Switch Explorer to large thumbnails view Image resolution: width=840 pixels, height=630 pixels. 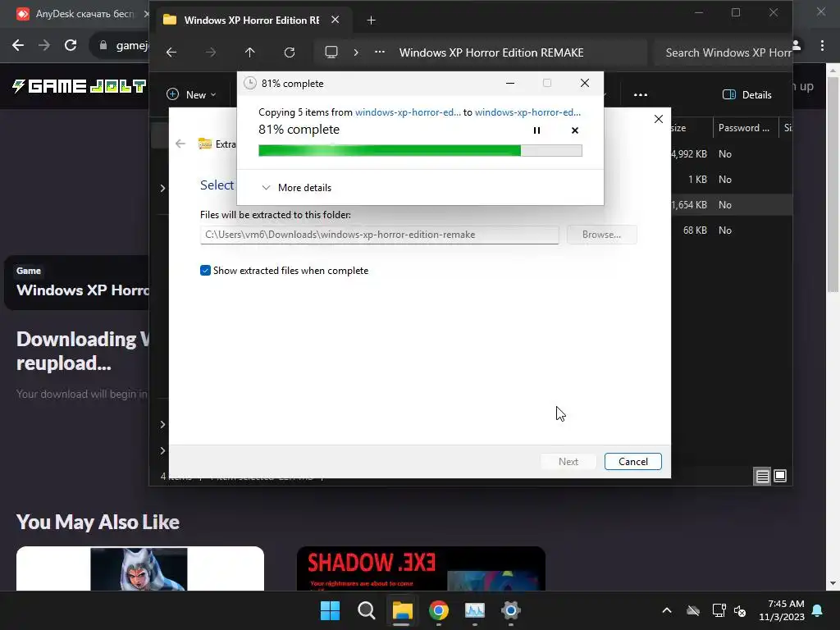pos(780,476)
